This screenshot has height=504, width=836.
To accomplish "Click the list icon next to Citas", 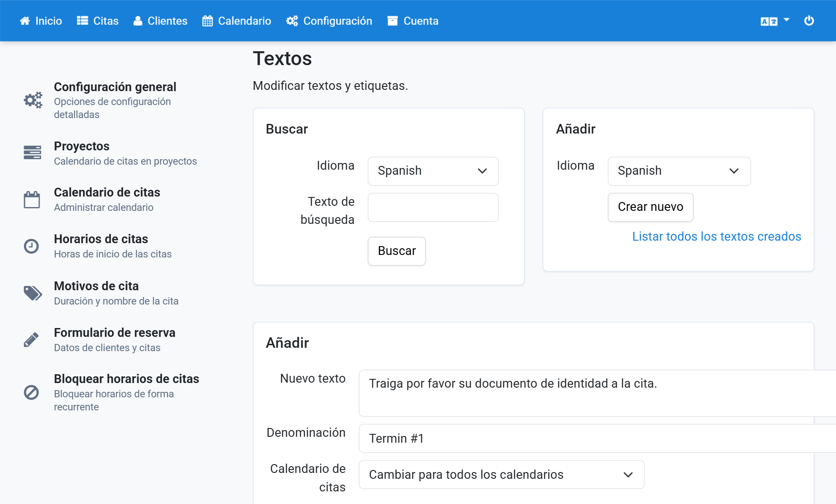I will point(82,21).
